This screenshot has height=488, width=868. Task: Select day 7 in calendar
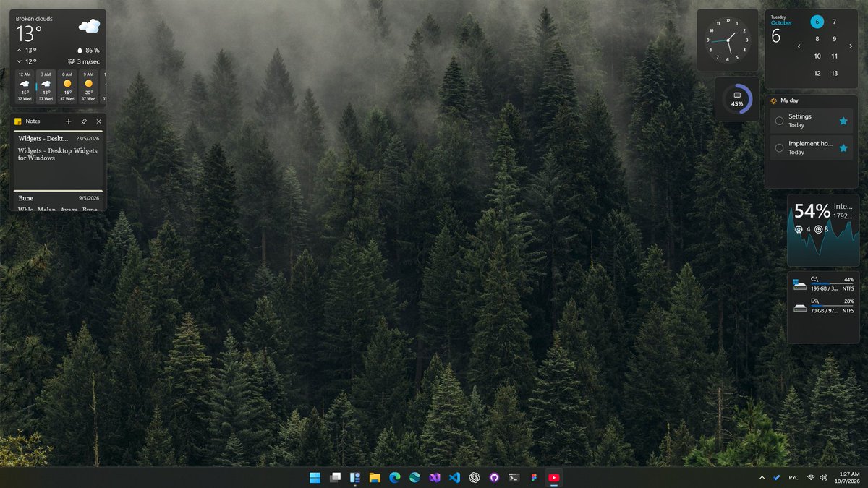coord(834,22)
